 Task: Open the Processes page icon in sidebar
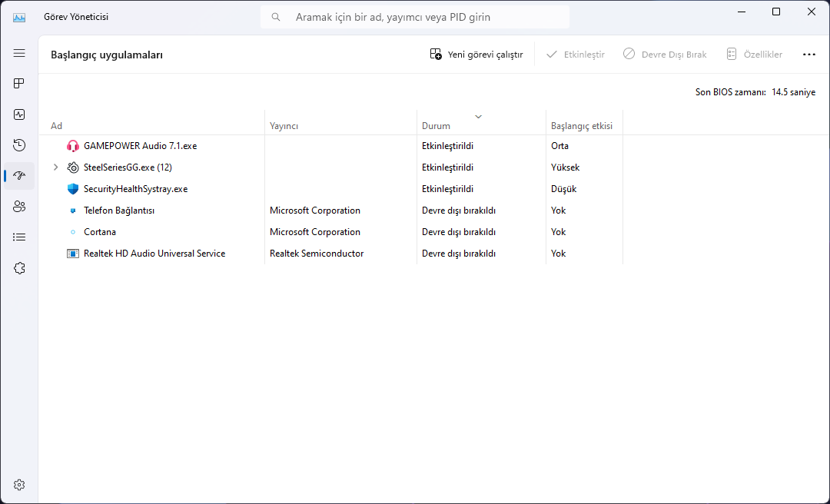[x=19, y=83]
